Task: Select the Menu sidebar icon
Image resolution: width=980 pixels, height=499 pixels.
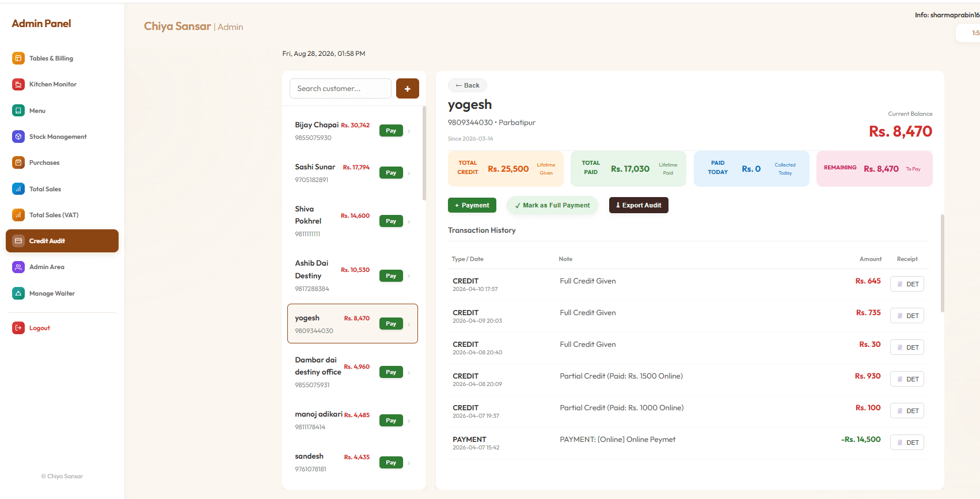Action: tap(18, 111)
